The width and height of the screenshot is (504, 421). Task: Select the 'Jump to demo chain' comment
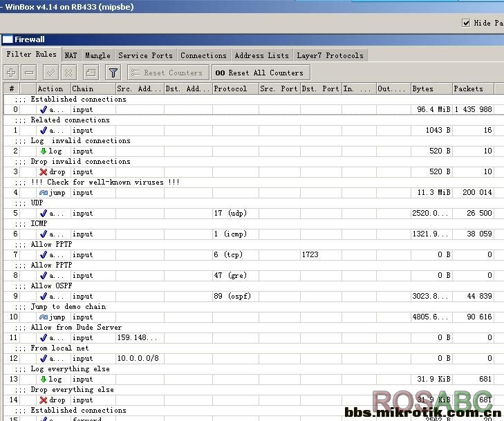(x=68, y=307)
